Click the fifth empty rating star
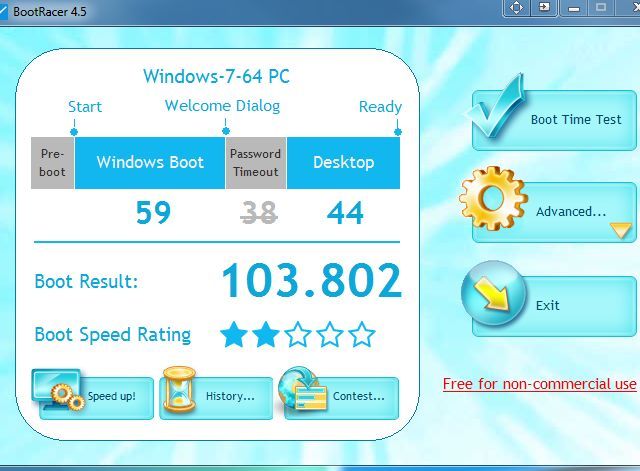 (x=362, y=334)
